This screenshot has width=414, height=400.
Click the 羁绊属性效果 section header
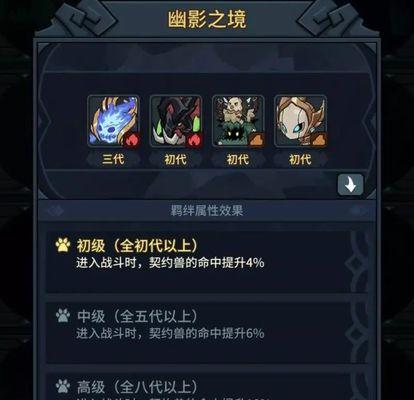[x=207, y=211]
